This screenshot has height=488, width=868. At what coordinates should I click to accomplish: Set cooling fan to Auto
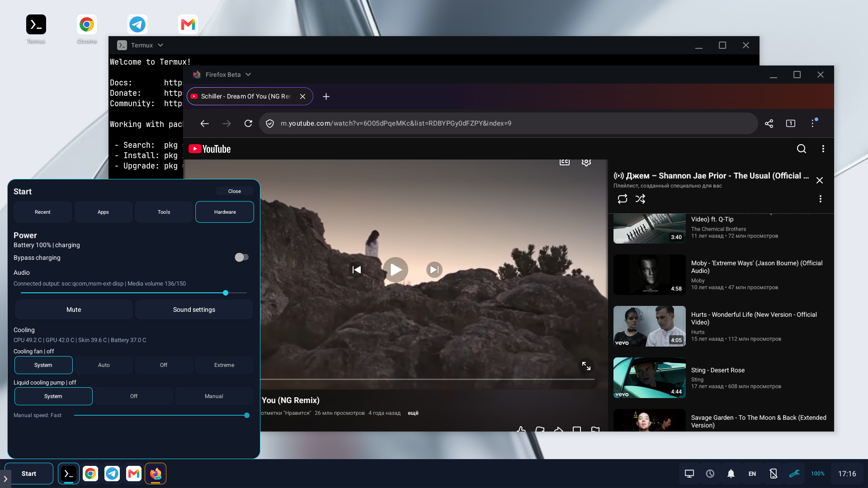point(104,365)
